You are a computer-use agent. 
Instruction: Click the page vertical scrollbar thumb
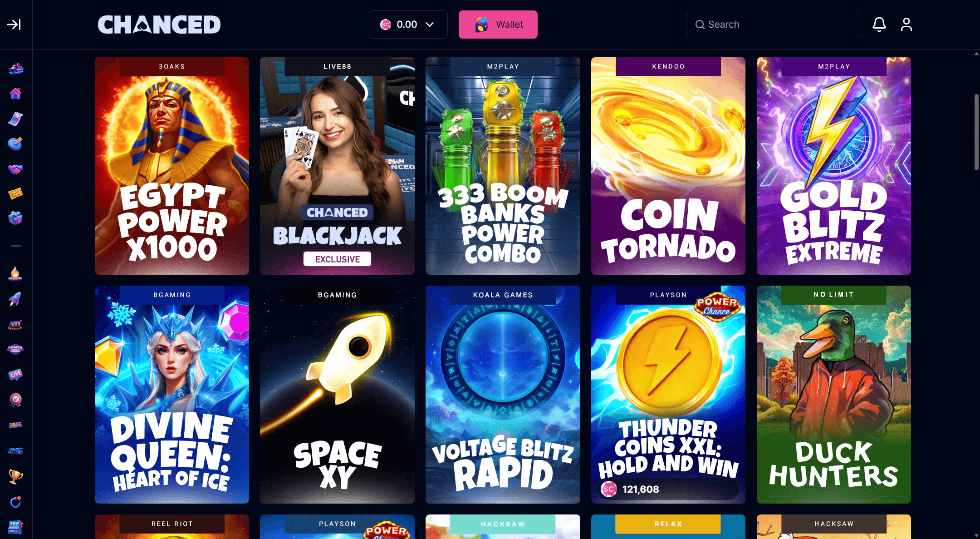tap(976, 132)
